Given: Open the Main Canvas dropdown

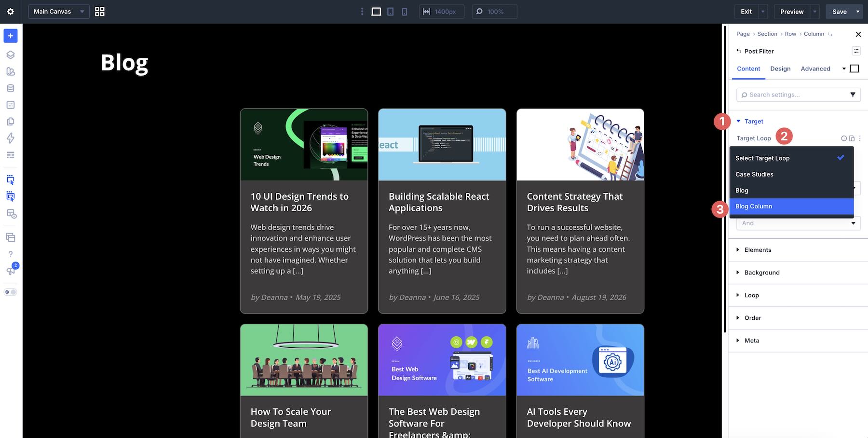Looking at the screenshot, I should [59, 12].
